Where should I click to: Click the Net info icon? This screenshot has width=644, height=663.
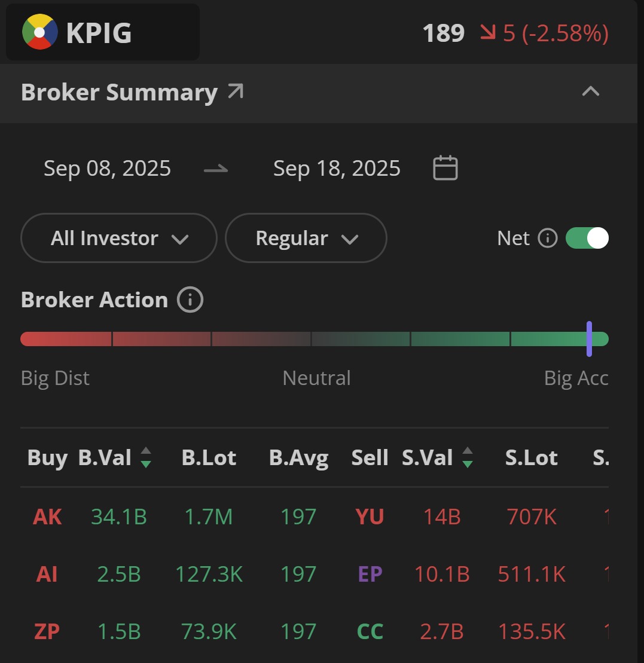[548, 238]
